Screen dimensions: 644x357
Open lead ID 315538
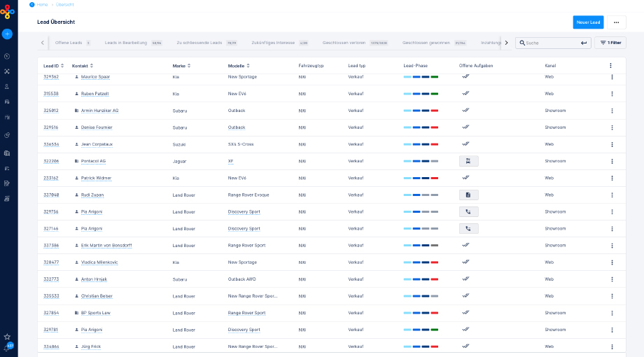51,94
